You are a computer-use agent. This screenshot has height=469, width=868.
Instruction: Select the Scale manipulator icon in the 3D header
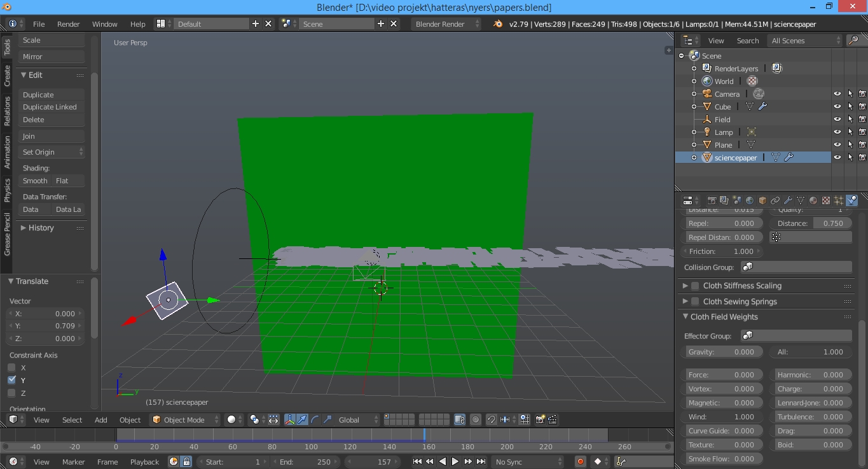click(327, 419)
